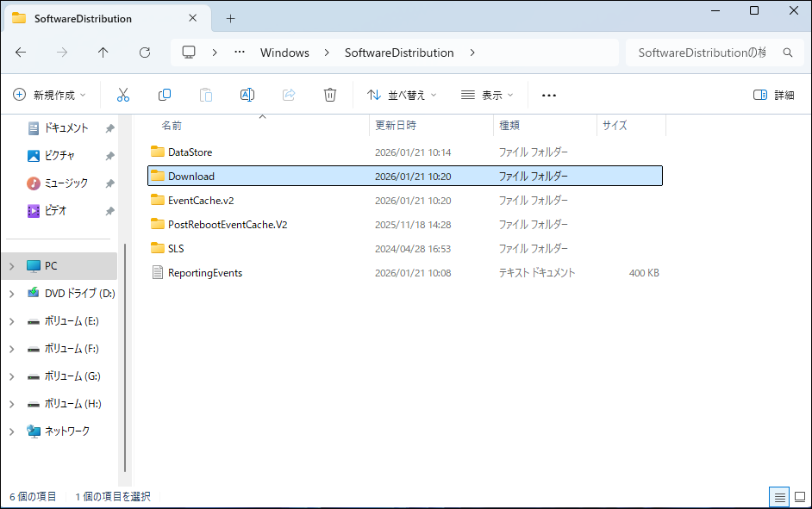Select the Cut icon in the toolbar
Image resolution: width=812 pixels, height=509 pixels.
coord(123,95)
